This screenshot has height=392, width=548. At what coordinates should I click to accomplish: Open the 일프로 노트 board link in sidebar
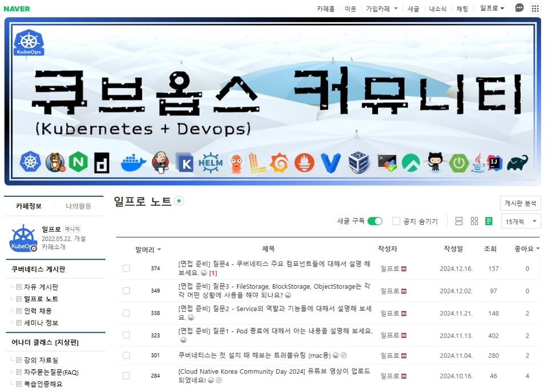[41, 299]
